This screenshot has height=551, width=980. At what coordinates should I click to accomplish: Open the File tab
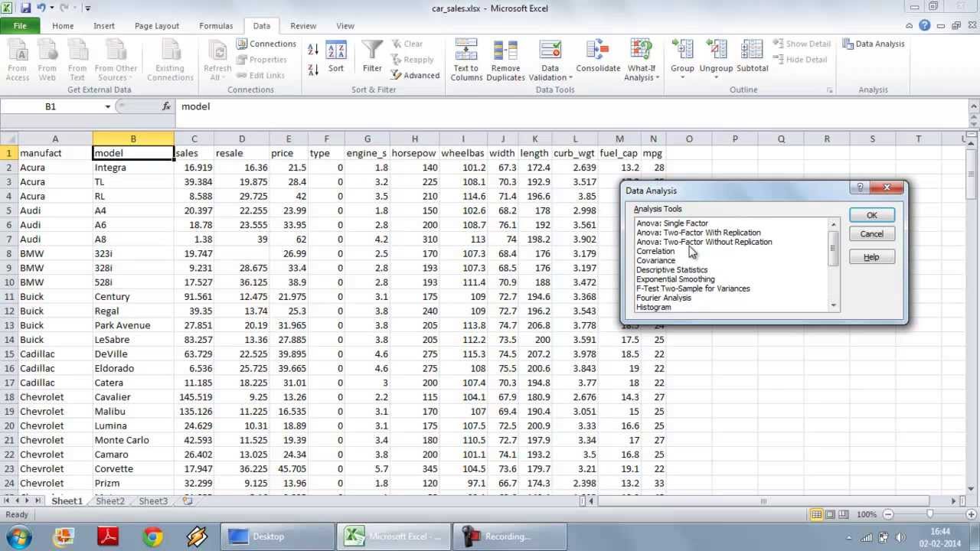point(20,25)
